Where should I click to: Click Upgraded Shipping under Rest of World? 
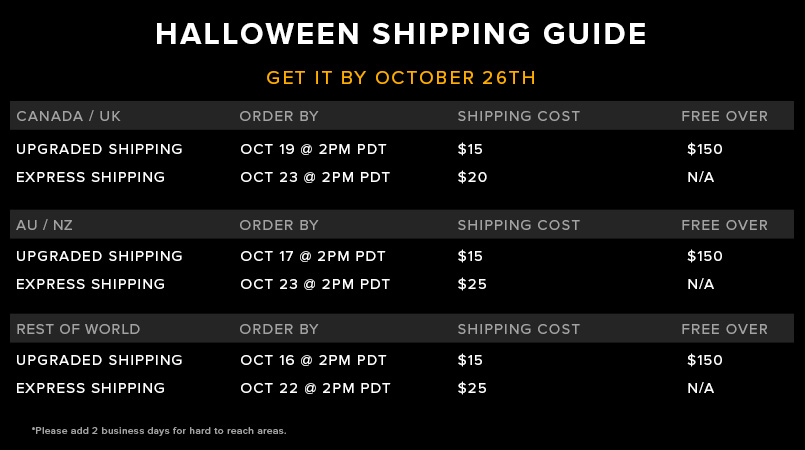99,360
